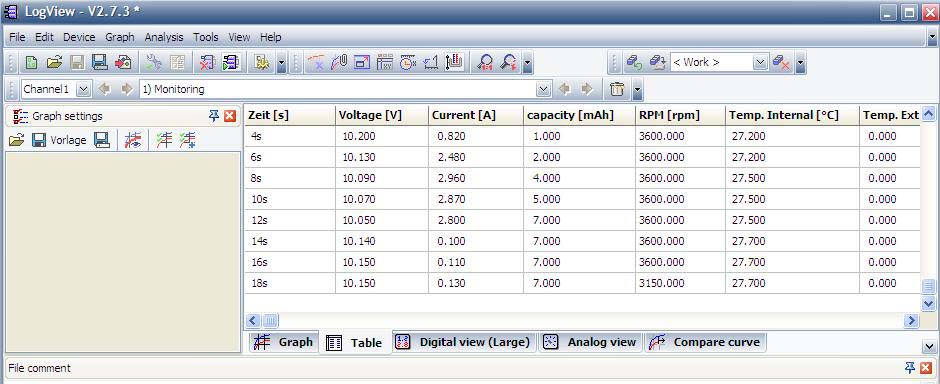940x384 pixels.
Task: Switch to the Analog view tab
Action: [x=590, y=342]
